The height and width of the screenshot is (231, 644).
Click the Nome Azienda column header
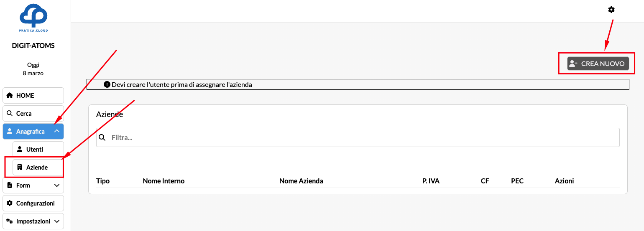301,181
